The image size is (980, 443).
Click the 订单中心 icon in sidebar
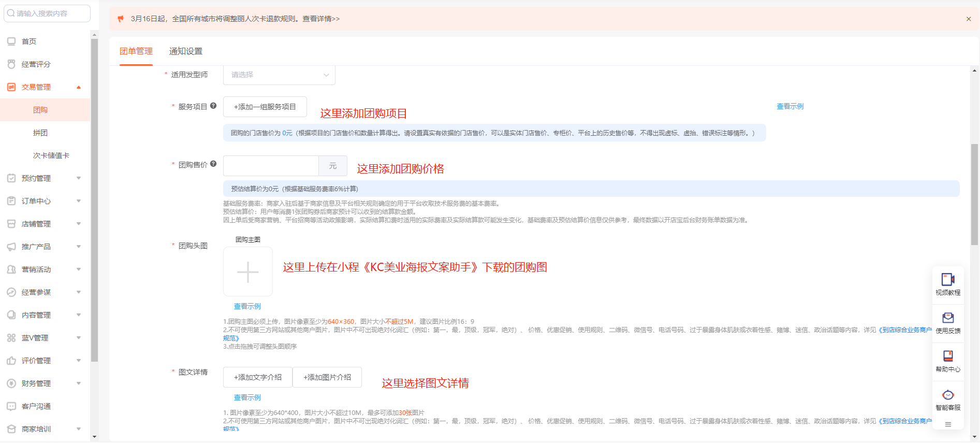pyautogui.click(x=11, y=201)
